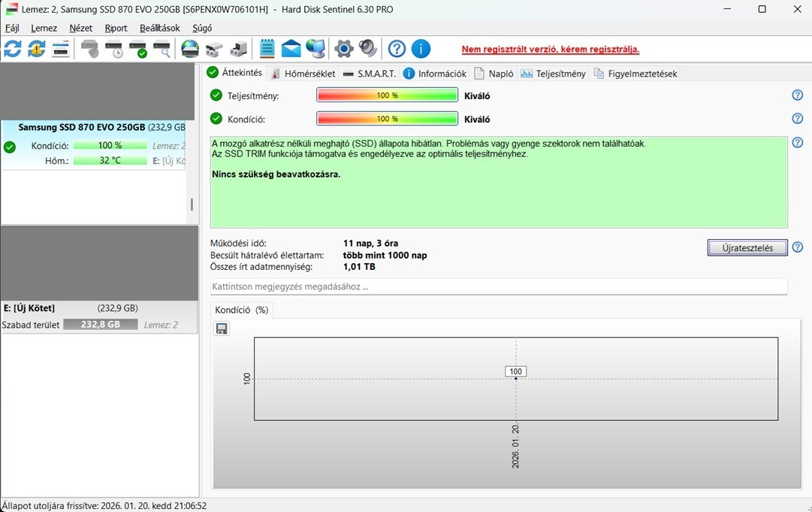Click the 'Kattintson megjegyzés megadásához' comment field
The height and width of the screenshot is (512, 812).
point(499,286)
